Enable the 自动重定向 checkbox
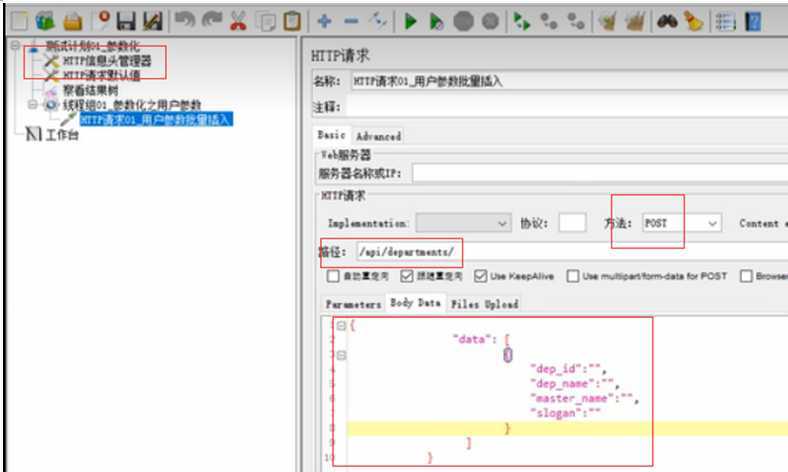788x472 pixels. pyautogui.click(x=334, y=276)
